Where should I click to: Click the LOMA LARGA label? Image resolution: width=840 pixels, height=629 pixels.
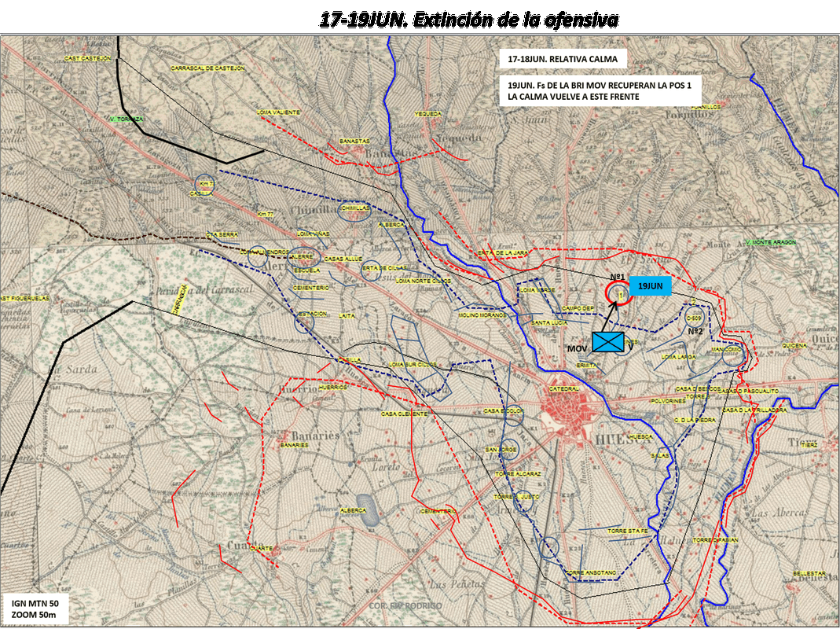679,357
